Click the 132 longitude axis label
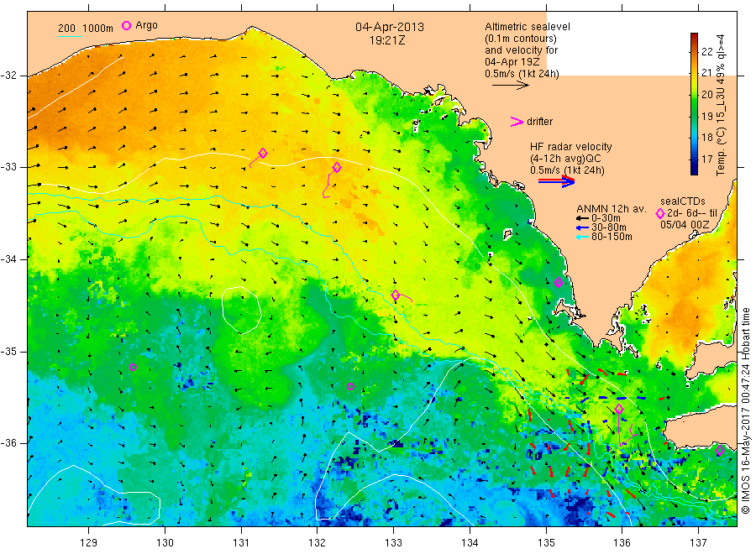Viewport: 756px width, 554px height. [318, 543]
